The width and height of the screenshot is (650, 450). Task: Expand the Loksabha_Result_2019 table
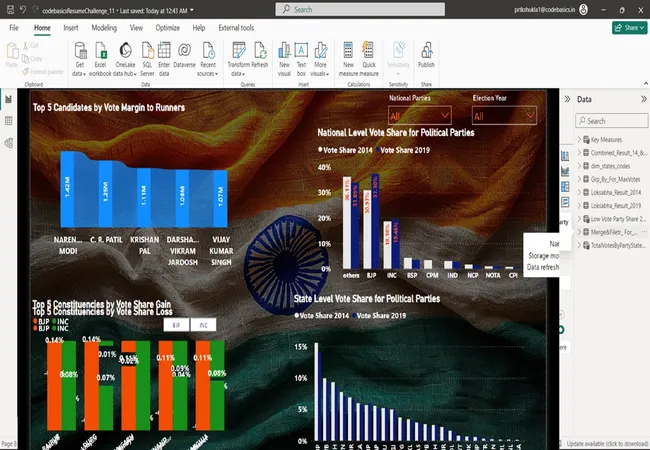pyautogui.click(x=579, y=206)
